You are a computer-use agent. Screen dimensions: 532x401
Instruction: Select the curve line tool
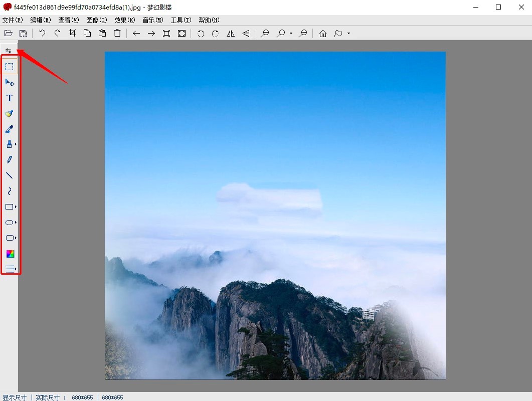pos(10,191)
